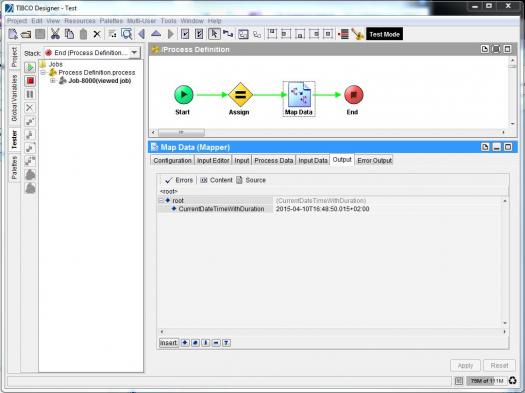Click the Open project folder toolbar icon
Screen dimensions: 525x393
26,34
